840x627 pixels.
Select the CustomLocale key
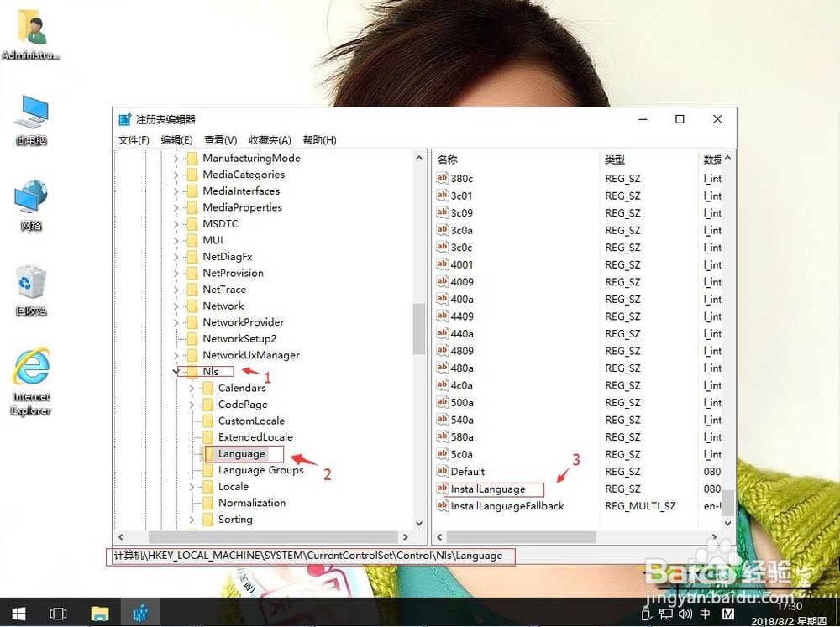click(251, 421)
